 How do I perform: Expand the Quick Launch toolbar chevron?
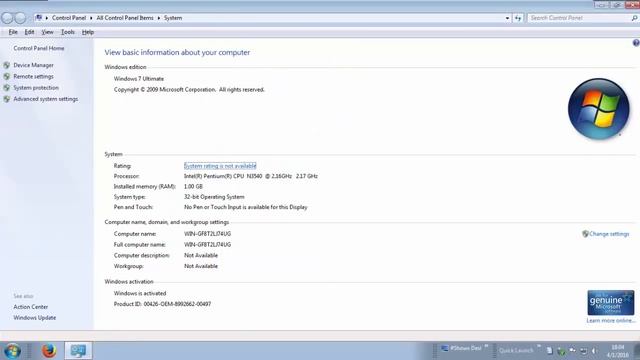539,347
